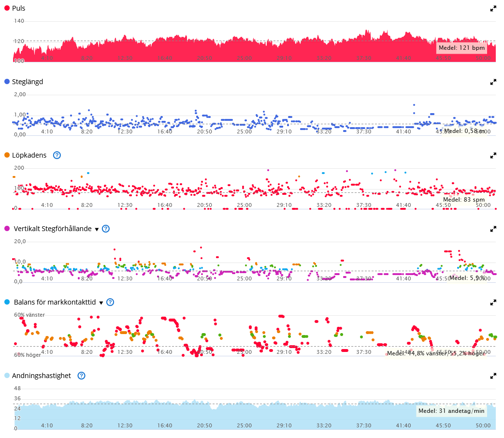Screen dimensions: 504x438
Task: Select the Vertikalt Stegförhållande title
Action: 53,229
